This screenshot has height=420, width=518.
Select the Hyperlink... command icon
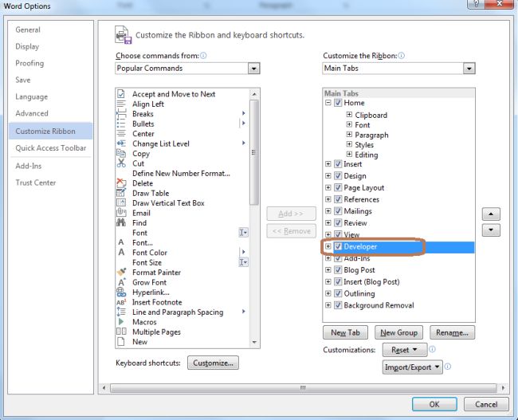pyautogui.click(x=121, y=292)
